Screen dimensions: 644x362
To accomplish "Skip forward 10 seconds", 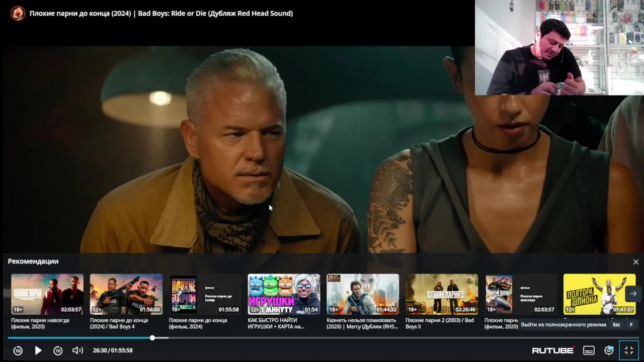I will click(58, 350).
